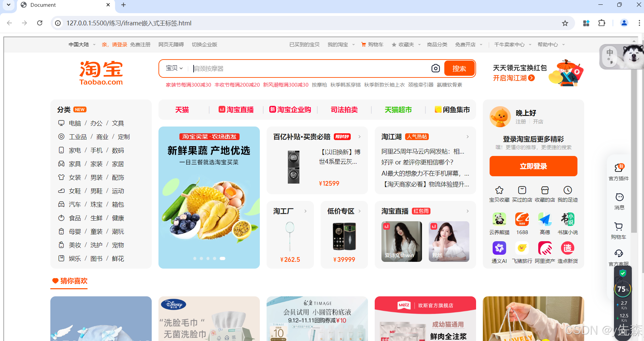644x341 pixels.
Task: Click 开启淘江湖 link
Action: (514, 78)
